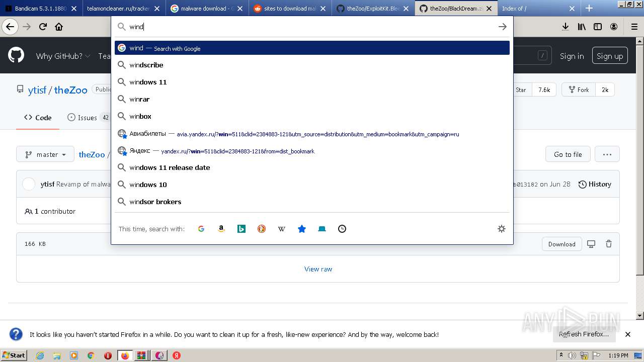Open the View raw link

coord(318,269)
